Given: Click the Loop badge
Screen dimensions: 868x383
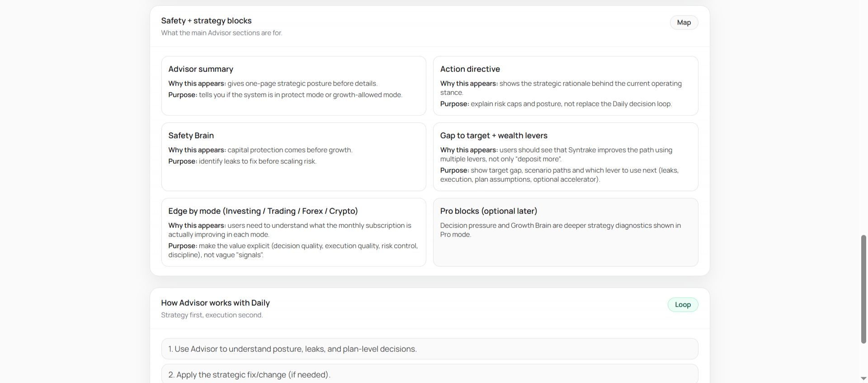Looking at the screenshot, I should (683, 304).
